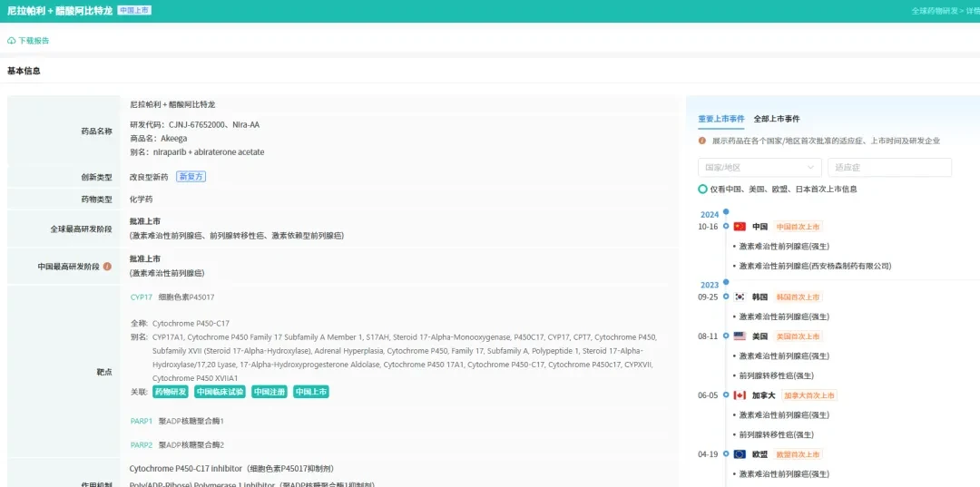Click the Canada flag icon
980x487 pixels.
pos(740,395)
